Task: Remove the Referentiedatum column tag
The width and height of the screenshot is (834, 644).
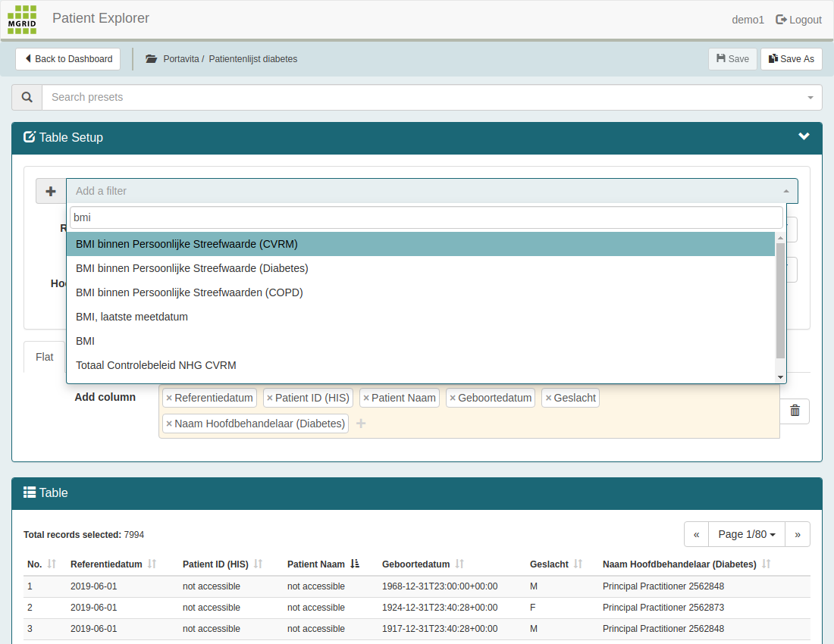Action: pyautogui.click(x=169, y=398)
